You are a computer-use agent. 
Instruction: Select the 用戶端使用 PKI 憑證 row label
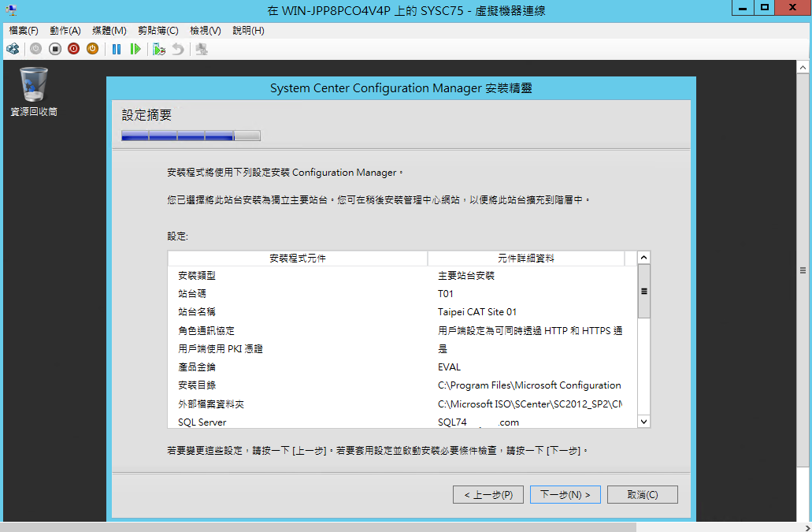[221, 348]
